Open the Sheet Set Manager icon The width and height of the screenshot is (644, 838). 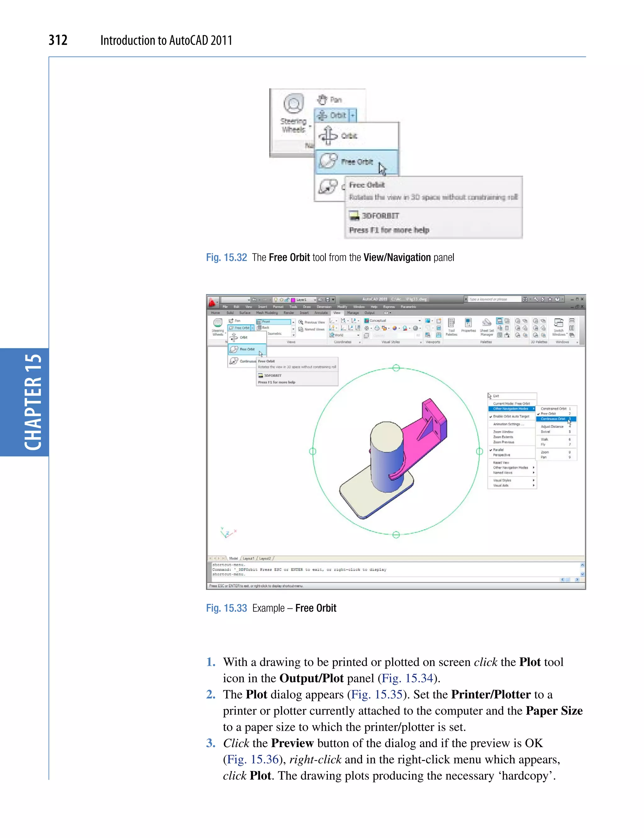coord(486,322)
